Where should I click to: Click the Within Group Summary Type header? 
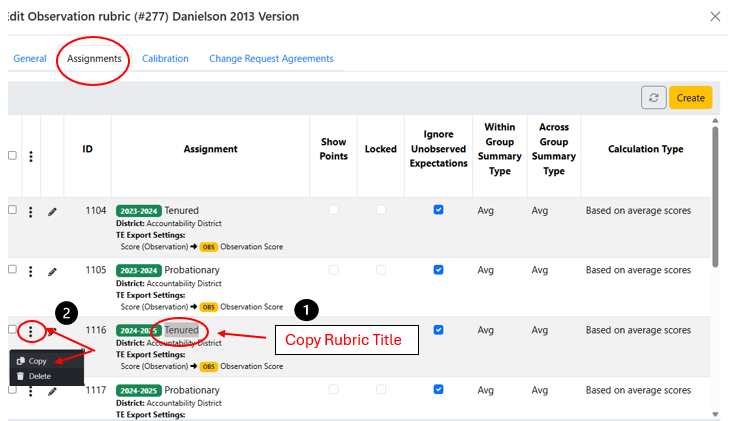pos(499,149)
